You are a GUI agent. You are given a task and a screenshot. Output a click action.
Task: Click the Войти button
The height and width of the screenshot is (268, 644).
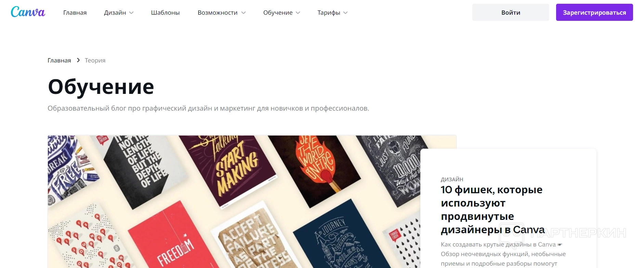tap(511, 12)
